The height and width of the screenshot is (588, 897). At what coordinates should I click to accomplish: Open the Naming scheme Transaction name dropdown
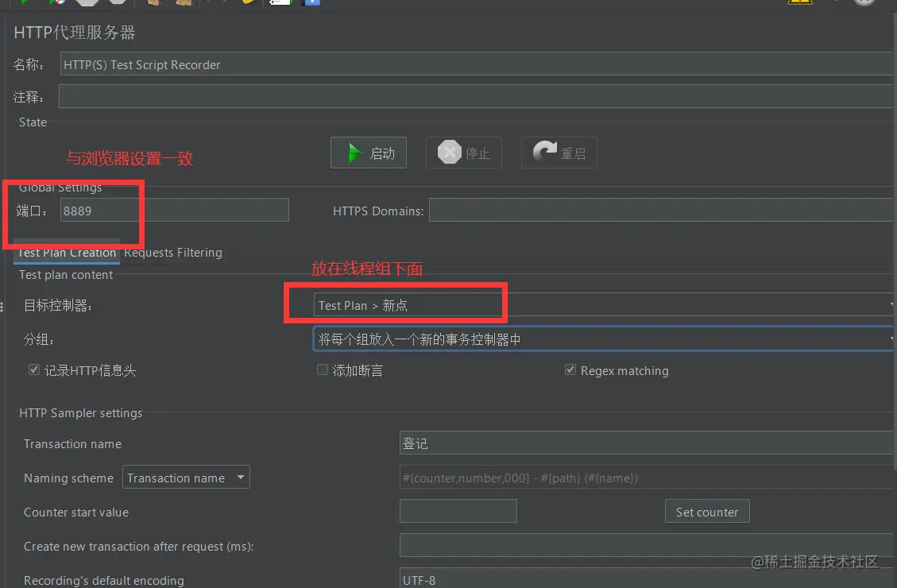[x=186, y=477]
